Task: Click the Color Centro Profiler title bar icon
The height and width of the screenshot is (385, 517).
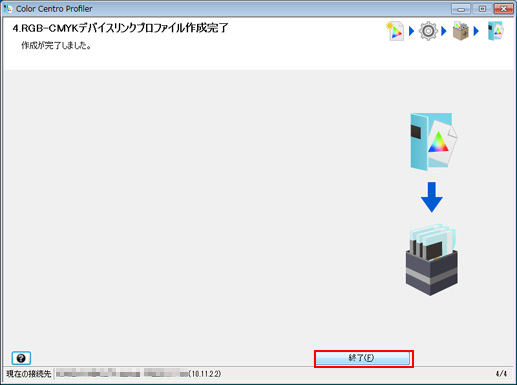Action: [x=8, y=8]
